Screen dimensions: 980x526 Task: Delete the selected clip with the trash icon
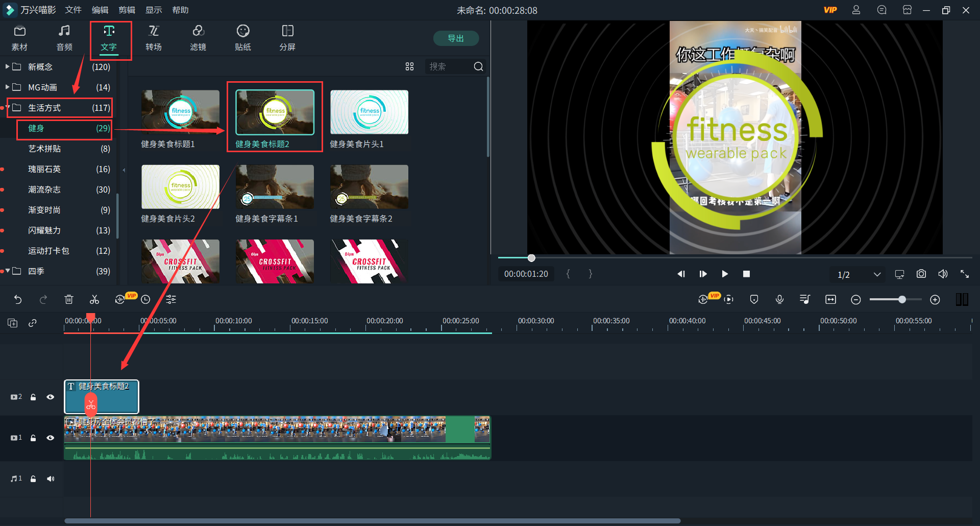[69, 300]
